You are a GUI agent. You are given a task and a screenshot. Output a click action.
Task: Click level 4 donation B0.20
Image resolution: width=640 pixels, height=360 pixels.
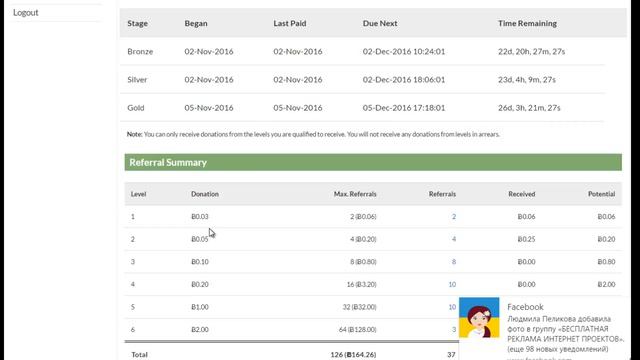[200, 284]
